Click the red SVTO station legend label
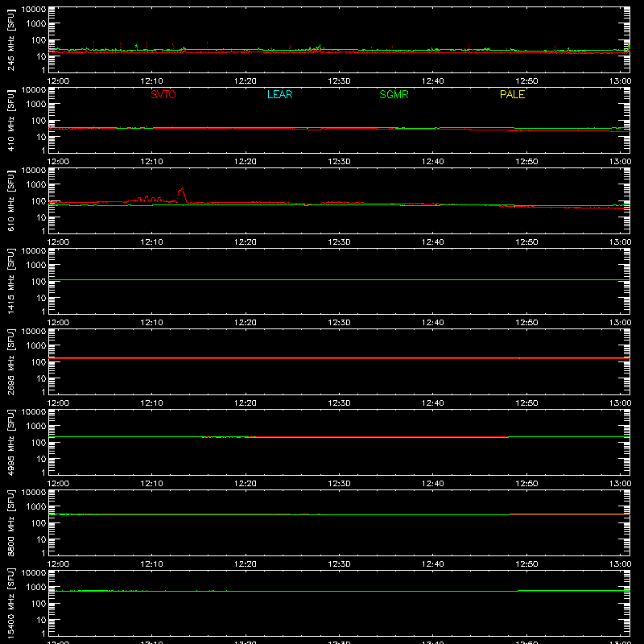Screen dimensions: 644x644 click(x=163, y=94)
